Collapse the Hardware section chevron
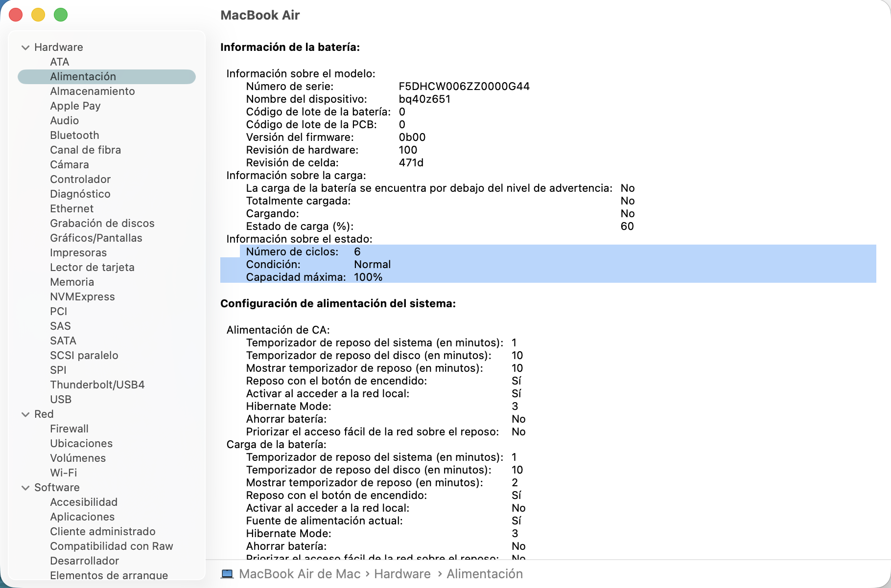The width and height of the screenshot is (891, 588). pos(25,47)
